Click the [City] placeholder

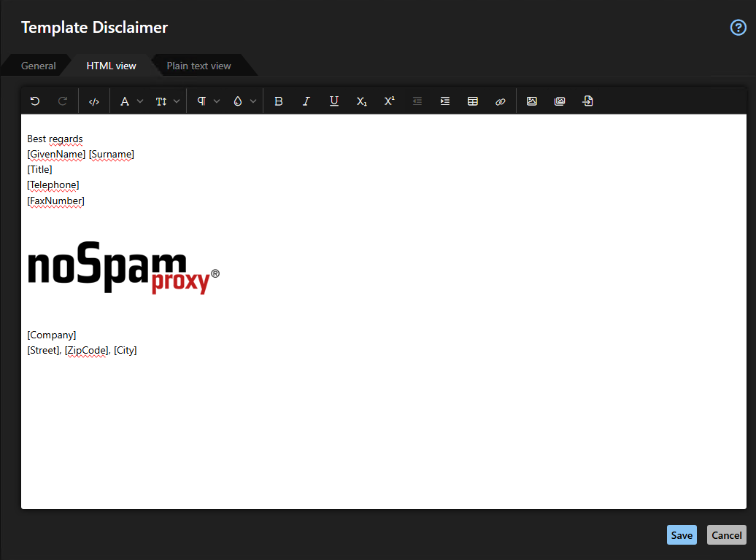(126, 350)
